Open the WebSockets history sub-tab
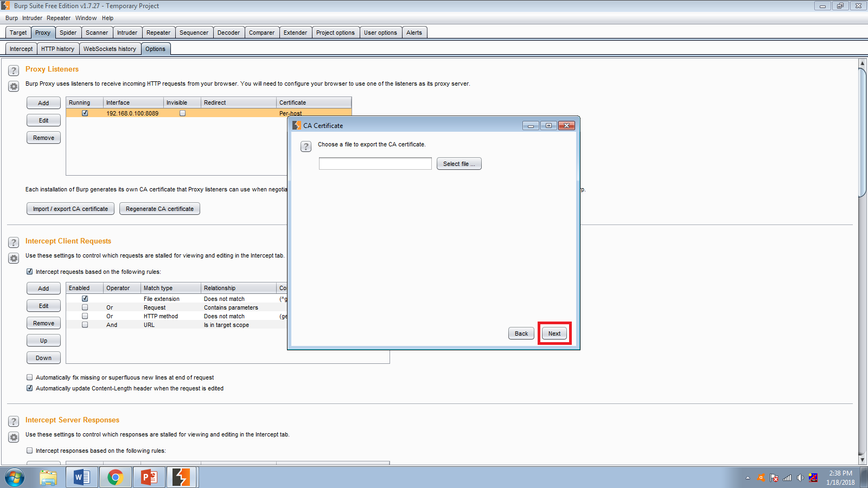Image resolution: width=868 pixels, height=488 pixels. coord(110,49)
